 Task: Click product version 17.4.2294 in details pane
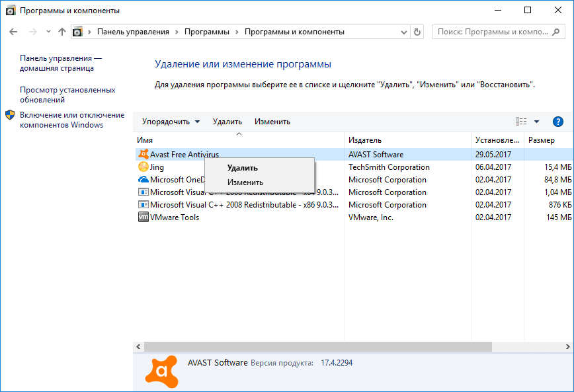click(337, 363)
